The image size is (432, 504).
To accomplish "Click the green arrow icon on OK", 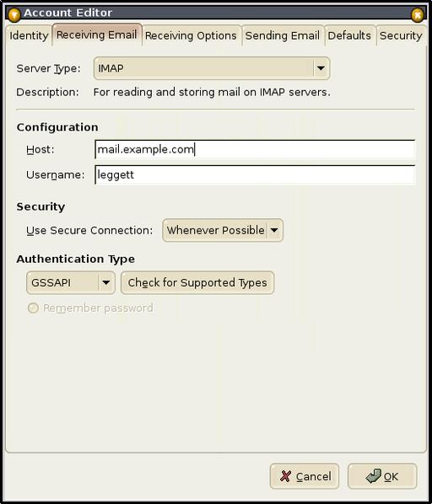I will 374,476.
